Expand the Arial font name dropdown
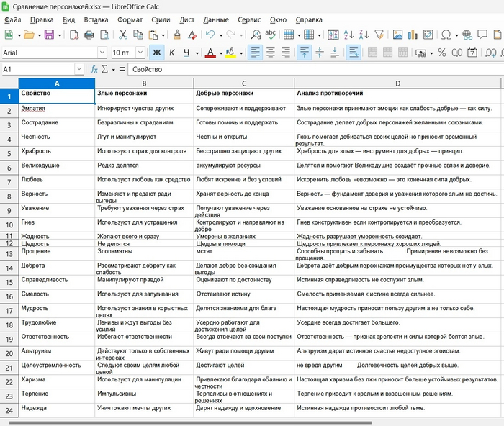 (x=102, y=53)
